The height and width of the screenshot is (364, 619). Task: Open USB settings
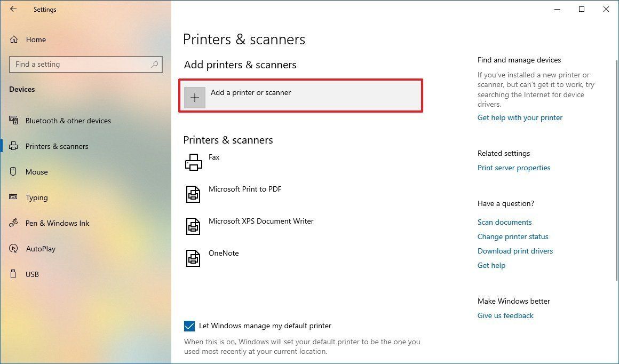click(x=33, y=274)
